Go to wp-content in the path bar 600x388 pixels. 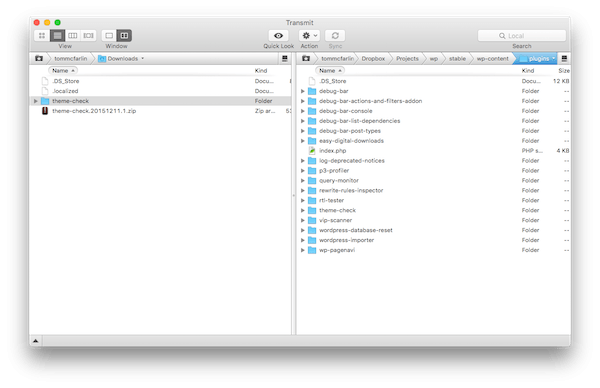(492, 59)
